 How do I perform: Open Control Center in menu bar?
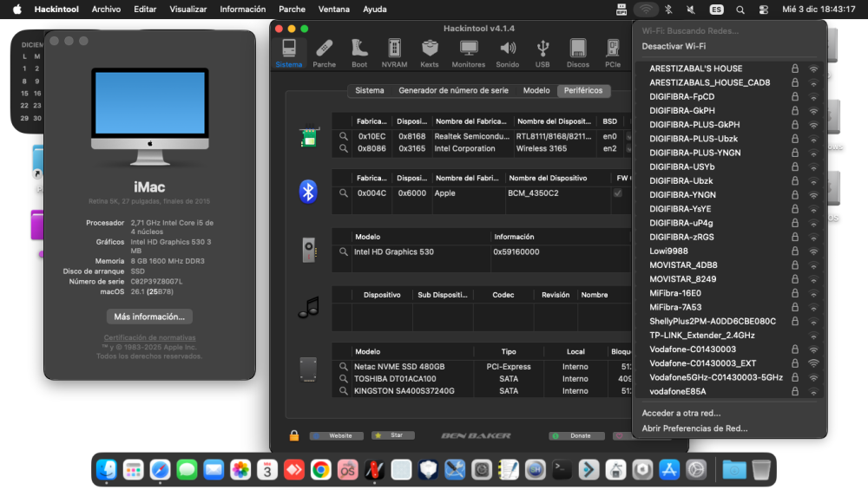[763, 10]
